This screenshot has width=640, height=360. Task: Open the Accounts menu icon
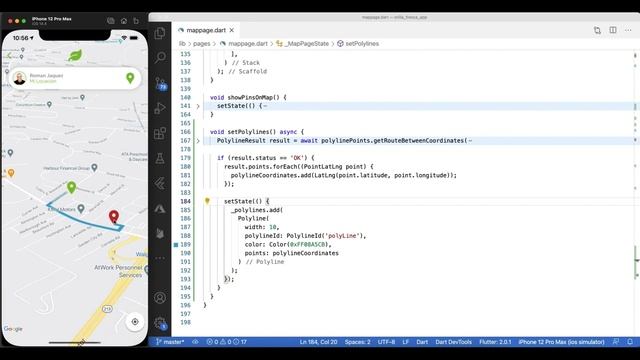[x=160, y=298]
